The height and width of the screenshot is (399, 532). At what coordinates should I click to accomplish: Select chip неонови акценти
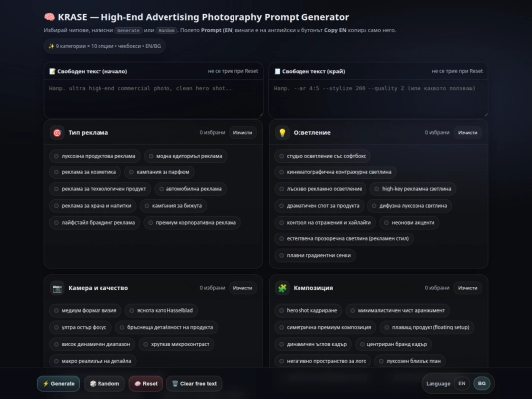point(410,223)
